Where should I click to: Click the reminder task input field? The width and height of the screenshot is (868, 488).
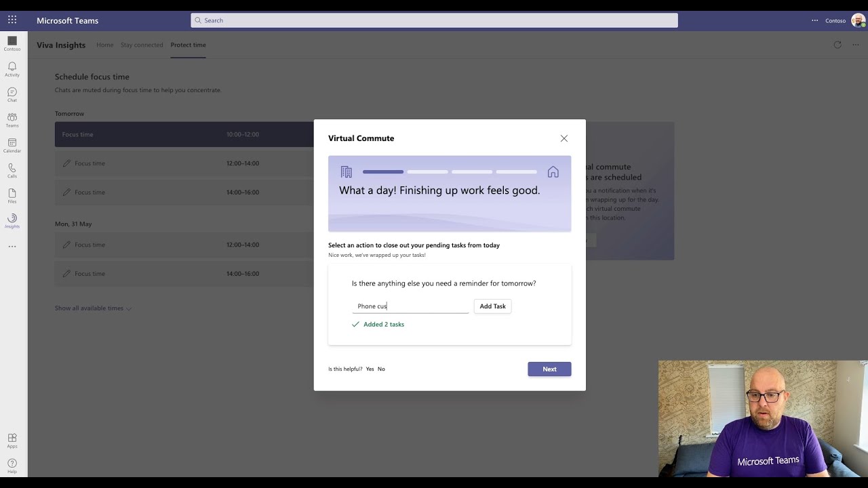coord(410,306)
